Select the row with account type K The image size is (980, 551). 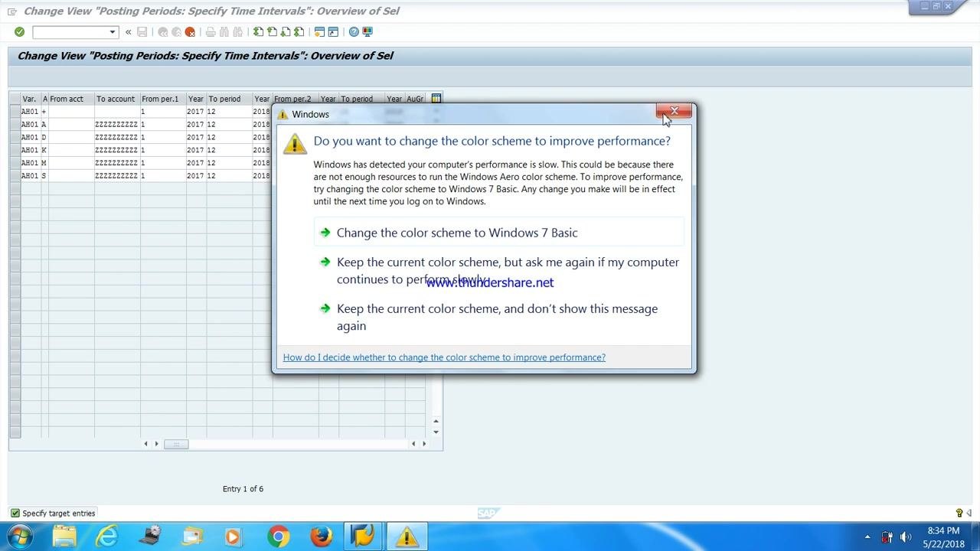click(x=15, y=150)
